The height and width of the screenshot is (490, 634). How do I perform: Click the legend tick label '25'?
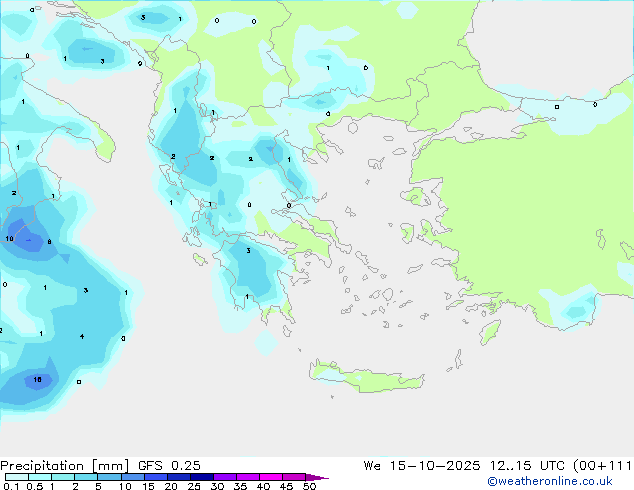[x=194, y=486]
